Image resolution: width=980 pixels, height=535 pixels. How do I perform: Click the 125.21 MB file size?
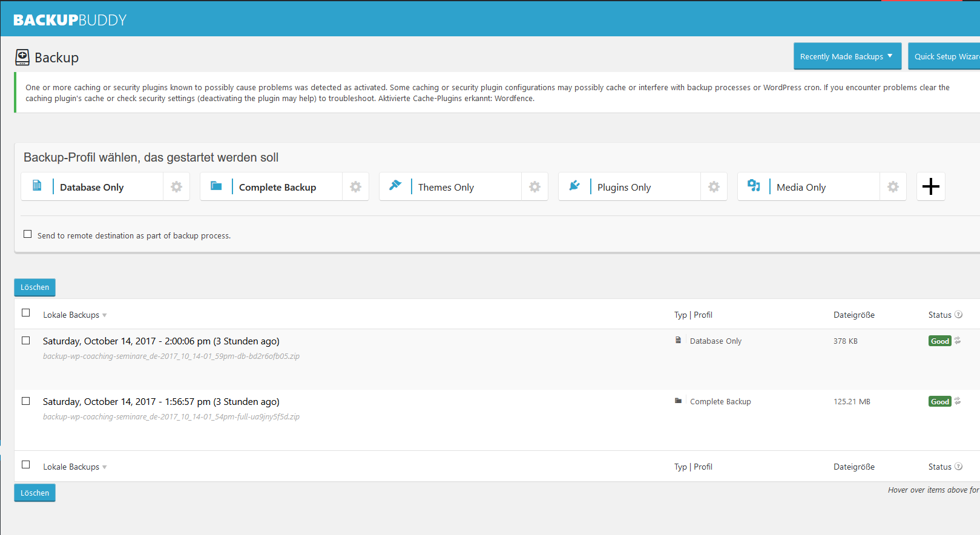[852, 401]
